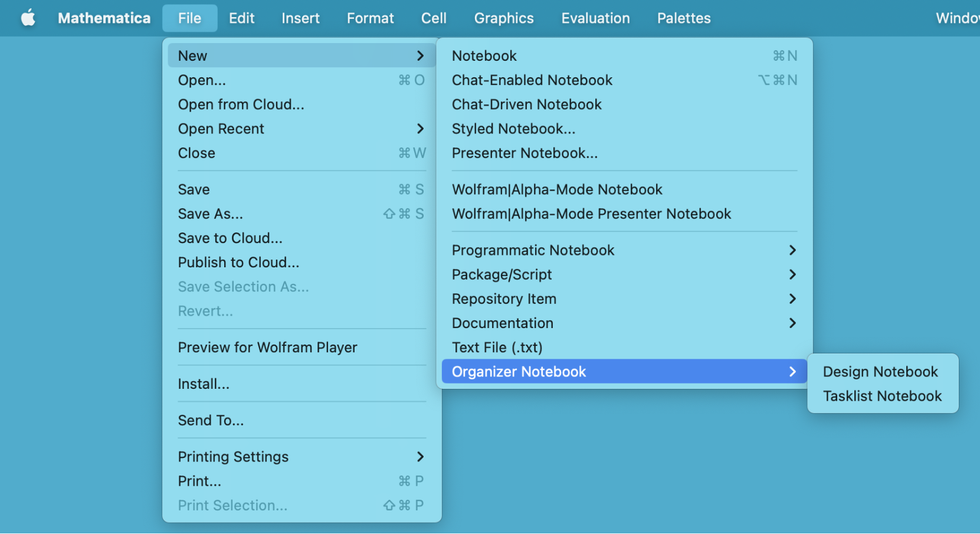980x534 pixels.
Task: Click Preview for Wolfram Player
Action: tap(267, 348)
